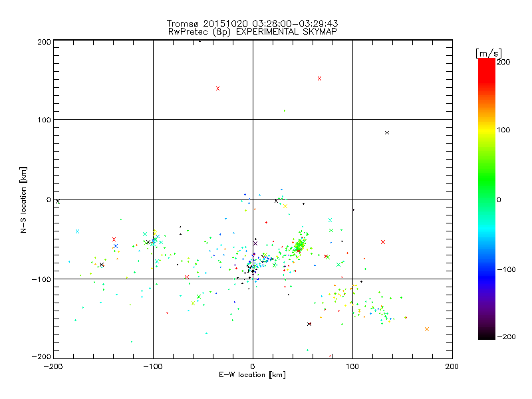Select the red X marker near E-W 67, N-S 152
The height and width of the screenshot is (399, 532).
coord(319,78)
